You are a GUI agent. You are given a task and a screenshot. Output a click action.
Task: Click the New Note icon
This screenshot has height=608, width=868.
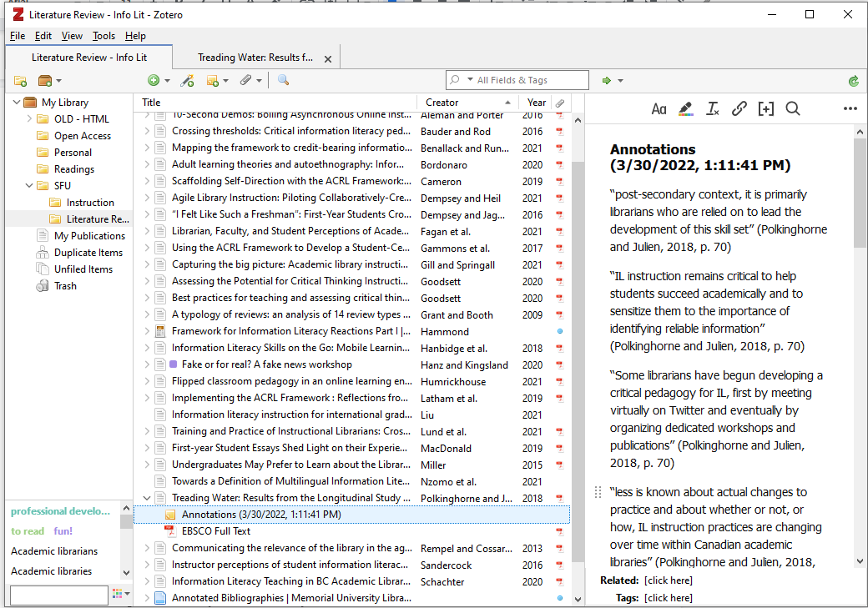213,81
